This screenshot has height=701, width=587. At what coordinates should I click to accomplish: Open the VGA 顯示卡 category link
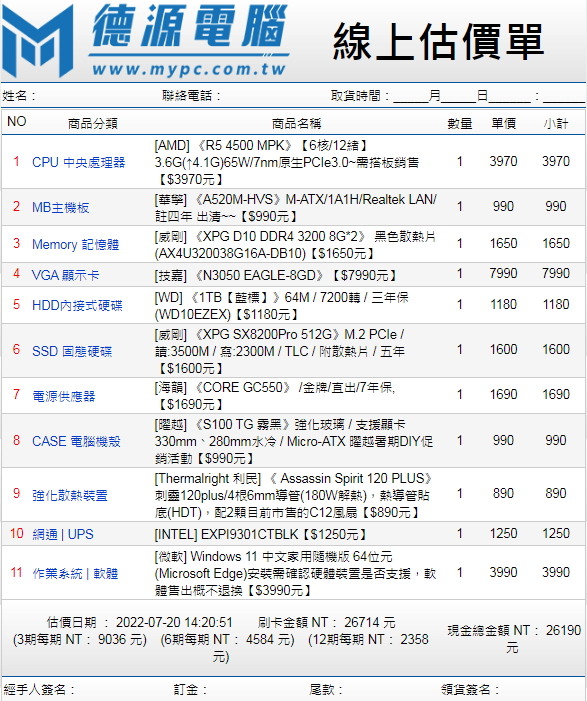[x=65, y=274]
